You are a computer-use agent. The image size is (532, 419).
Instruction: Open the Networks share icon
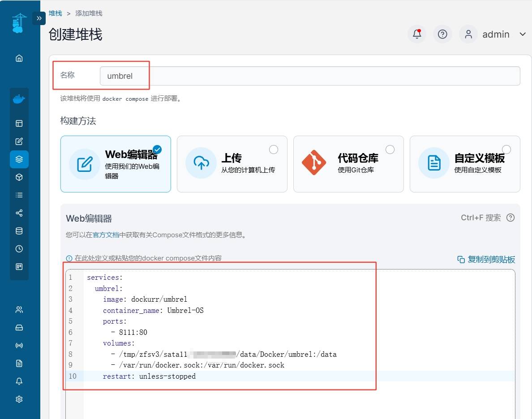(x=19, y=213)
